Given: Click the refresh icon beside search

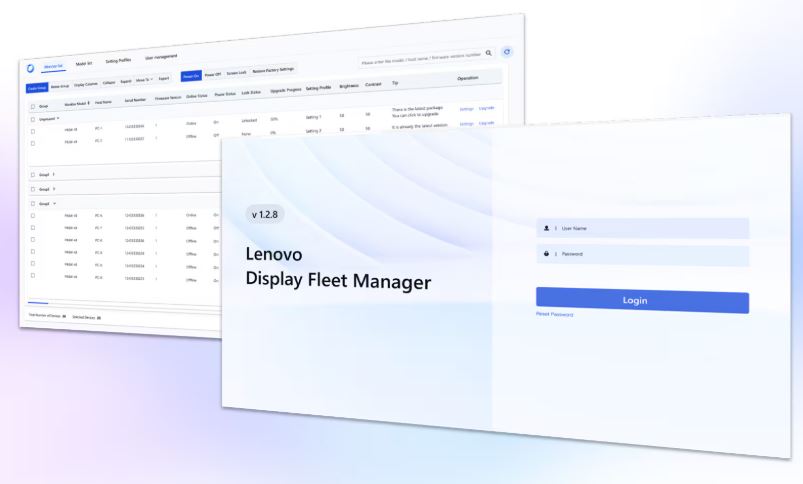Looking at the screenshot, I should tap(507, 51).
